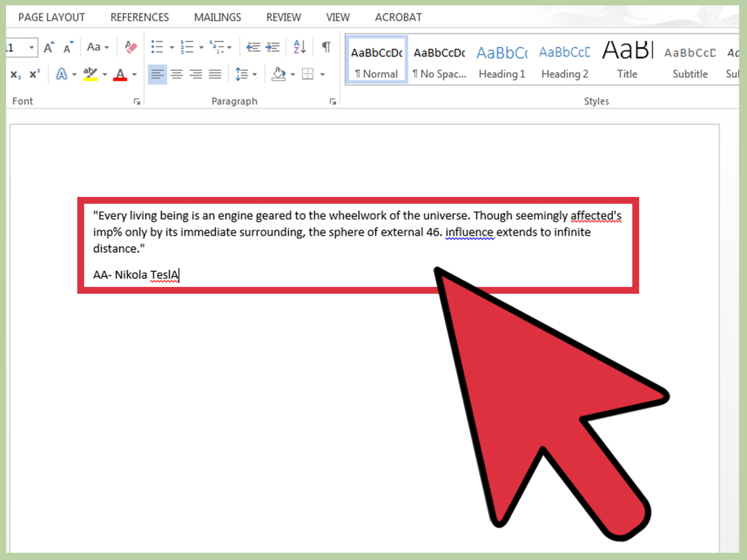Increase paragraph indent
The width and height of the screenshot is (747, 560).
[272, 47]
